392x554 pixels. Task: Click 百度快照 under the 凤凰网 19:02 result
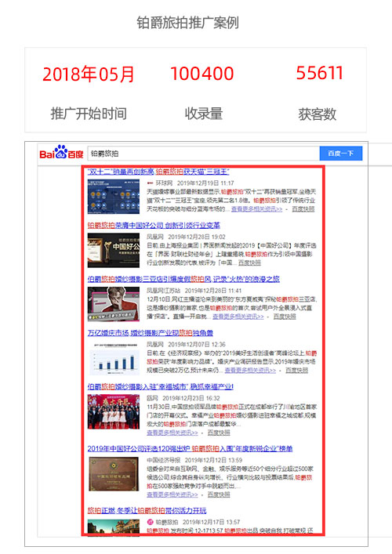249,263
